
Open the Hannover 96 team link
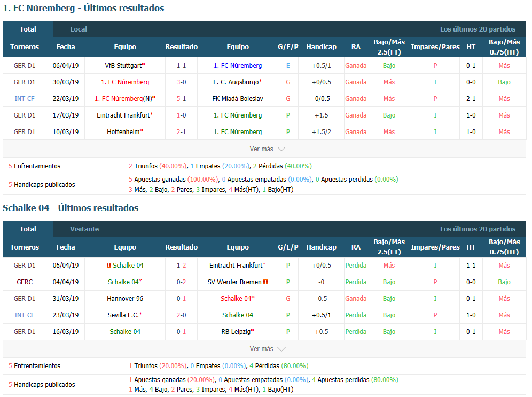click(125, 299)
